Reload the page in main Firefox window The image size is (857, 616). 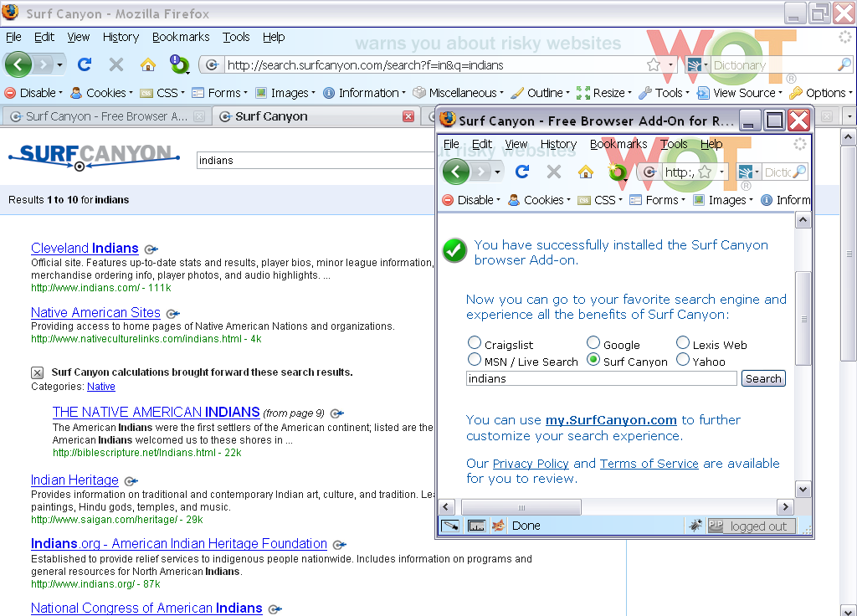85,64
